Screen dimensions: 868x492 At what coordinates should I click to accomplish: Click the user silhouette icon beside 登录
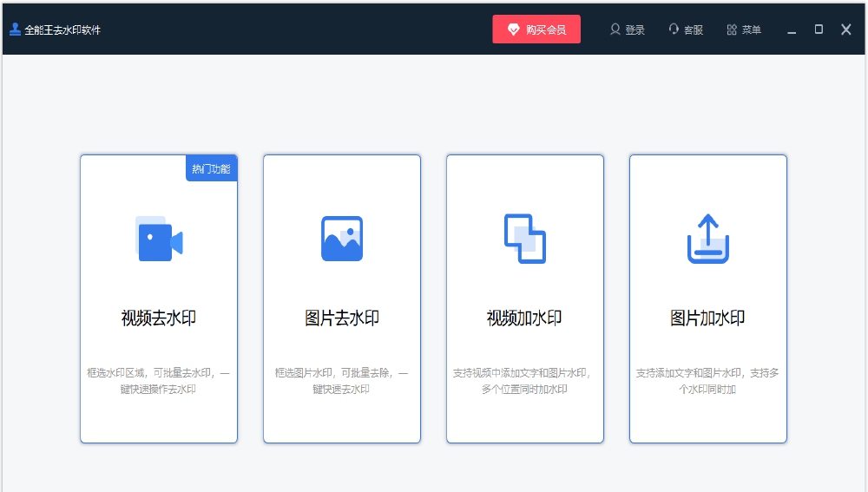pos(615,30)
